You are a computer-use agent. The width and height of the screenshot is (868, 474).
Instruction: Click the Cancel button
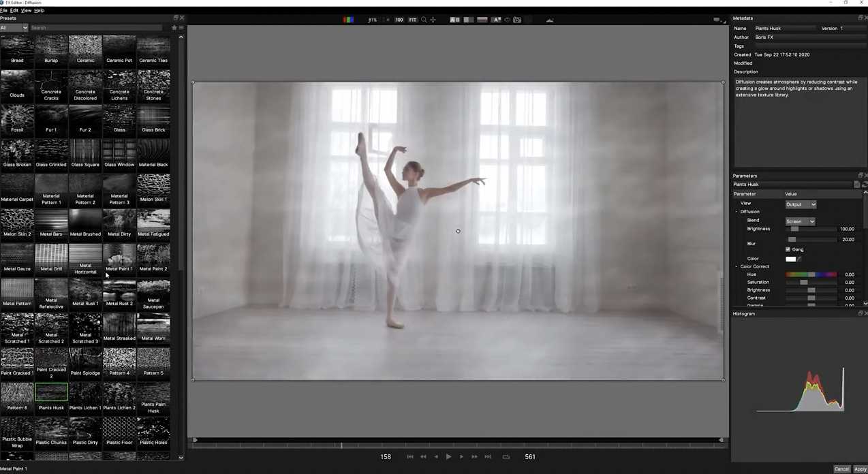(x=842, y=469)
